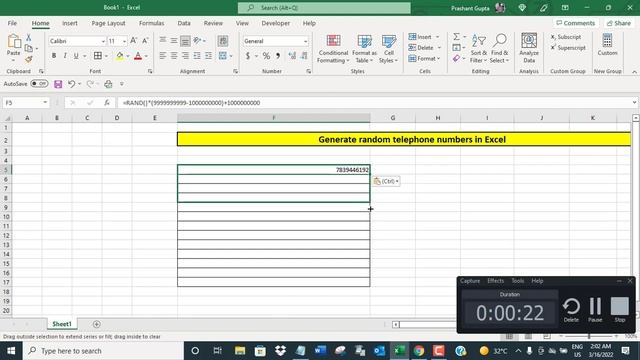Add a new sheet with plus icon
Image resolution: width=640 pixels, height=360 pixels.
97,324
